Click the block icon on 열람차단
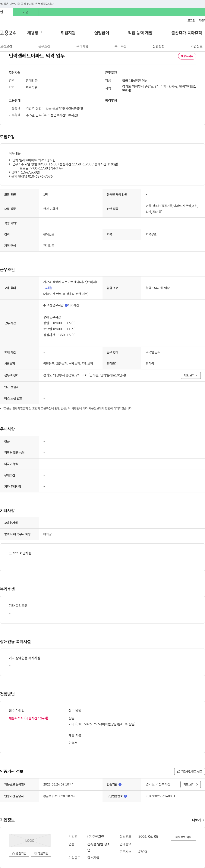The height and width of the screenshot is (868, 205). click(35, 853)
